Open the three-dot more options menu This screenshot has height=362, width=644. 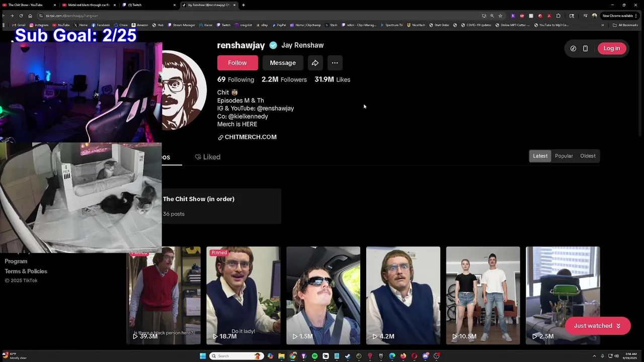[335, 63]
